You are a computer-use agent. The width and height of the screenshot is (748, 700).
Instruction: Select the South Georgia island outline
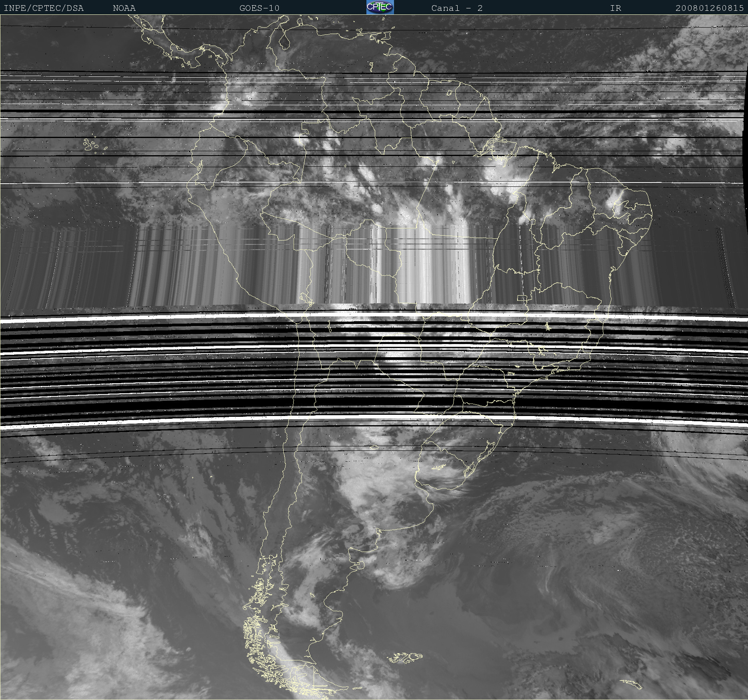[631, 684]
